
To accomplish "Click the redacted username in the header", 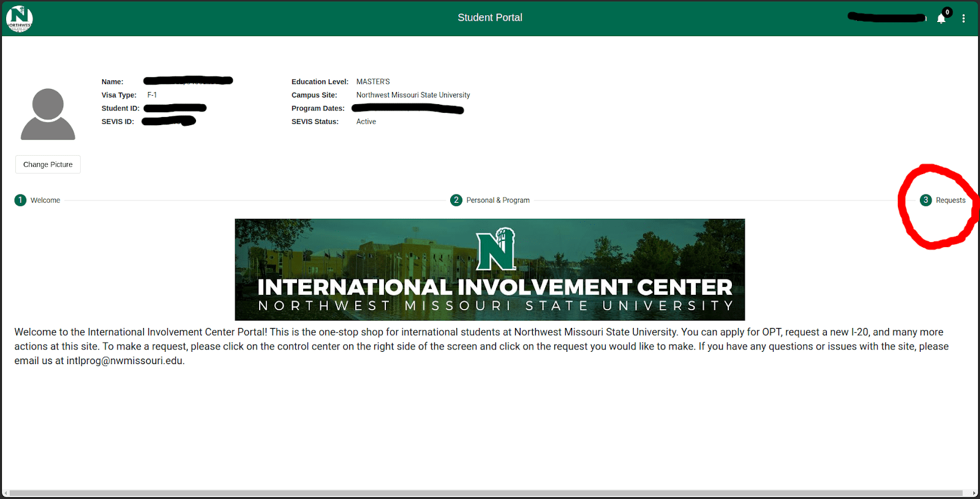I will coord(887,17).
